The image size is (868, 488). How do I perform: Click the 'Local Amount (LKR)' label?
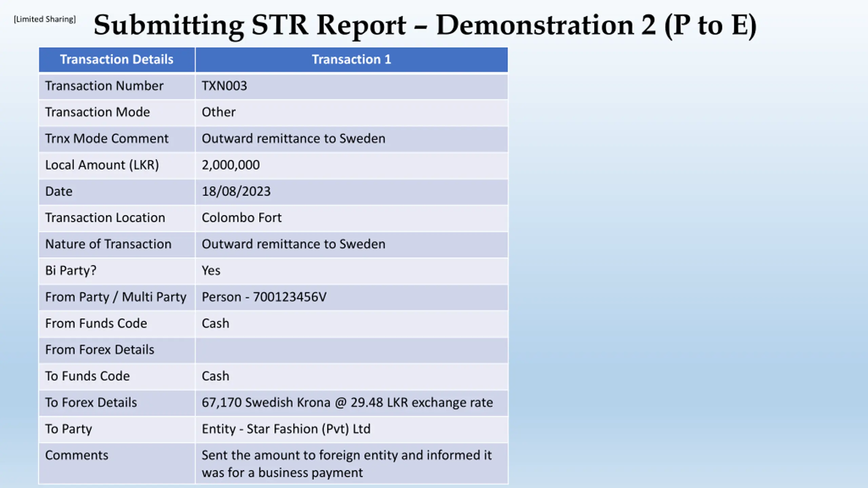102,165
